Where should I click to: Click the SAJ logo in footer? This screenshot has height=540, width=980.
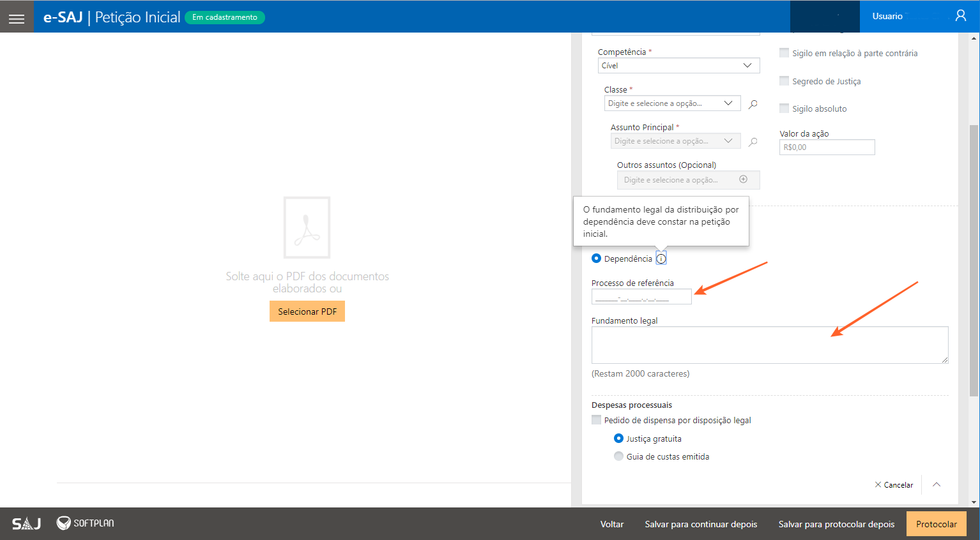(27, 523)
